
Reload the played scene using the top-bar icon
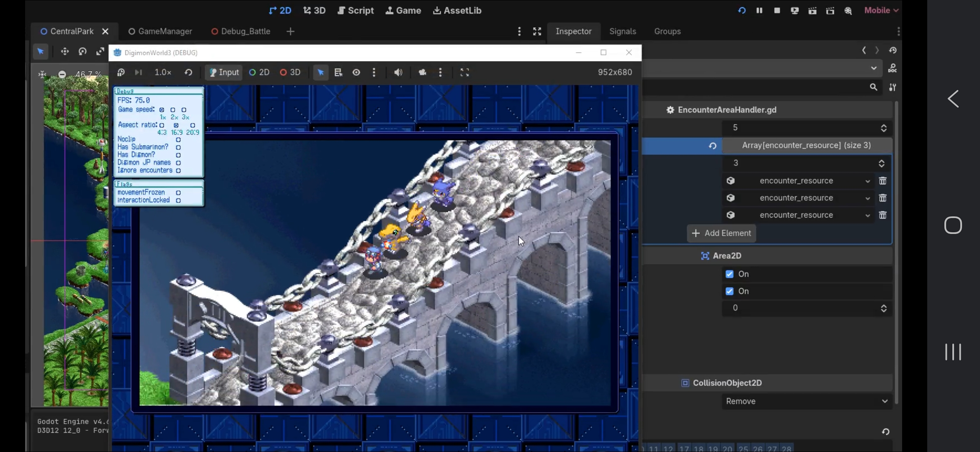pos(742,10)
